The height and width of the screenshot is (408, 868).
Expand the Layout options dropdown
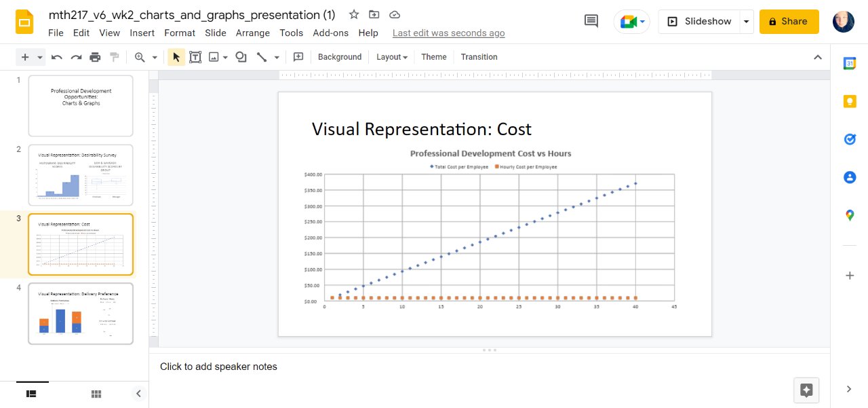pos(391,57)
